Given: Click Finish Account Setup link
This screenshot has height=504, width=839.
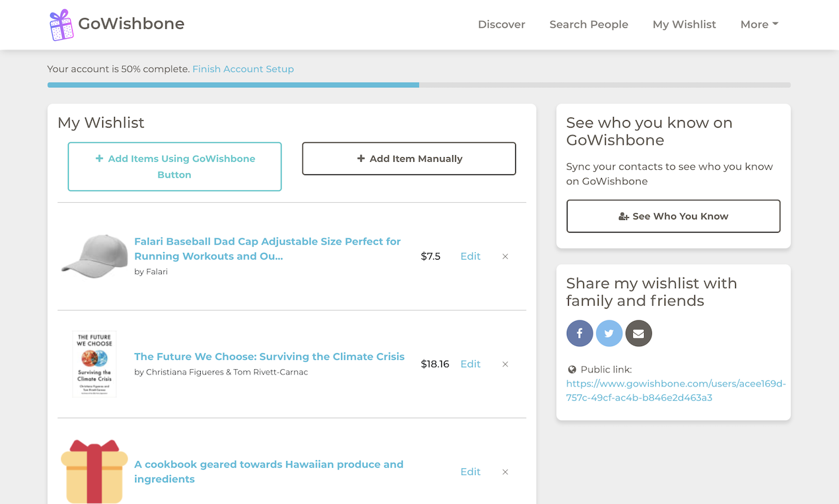Looking at the screenshot, I should [243, 69].
